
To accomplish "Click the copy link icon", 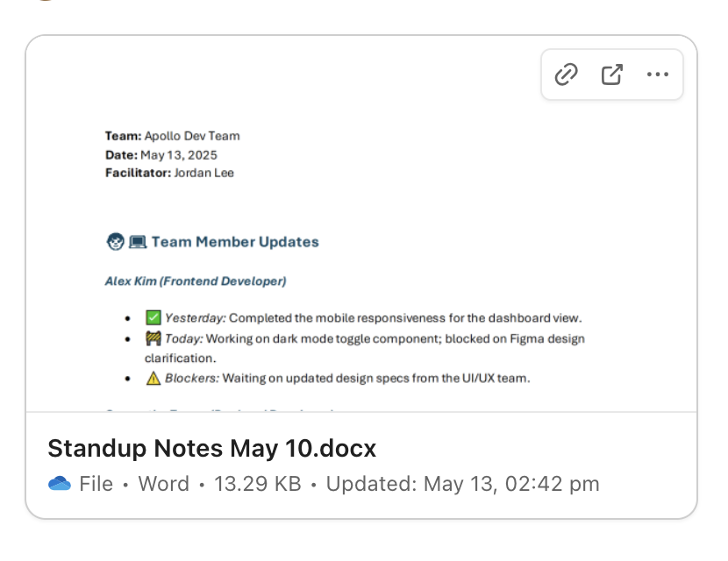I will point(567,75).
